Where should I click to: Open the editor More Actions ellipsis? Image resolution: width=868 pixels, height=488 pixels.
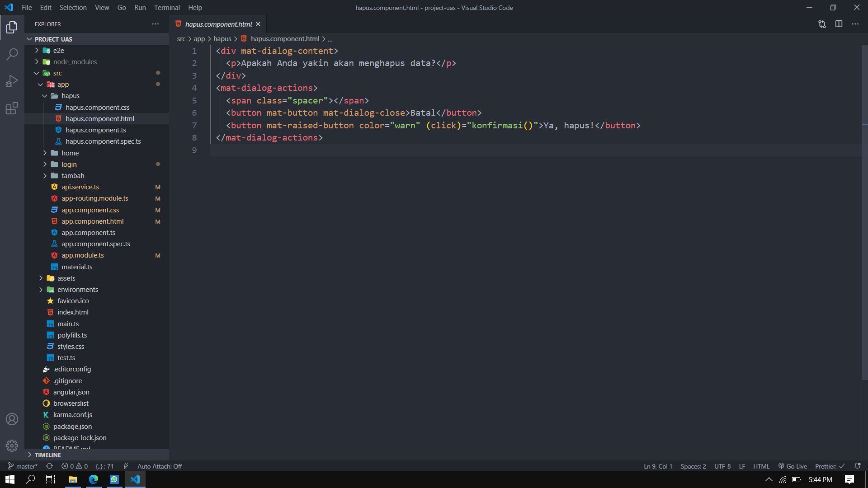855,24
